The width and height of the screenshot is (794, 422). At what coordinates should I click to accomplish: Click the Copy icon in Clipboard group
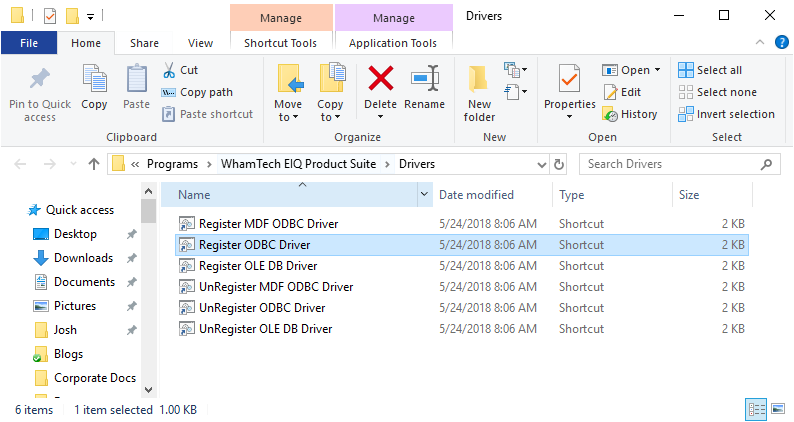[94, 80]
